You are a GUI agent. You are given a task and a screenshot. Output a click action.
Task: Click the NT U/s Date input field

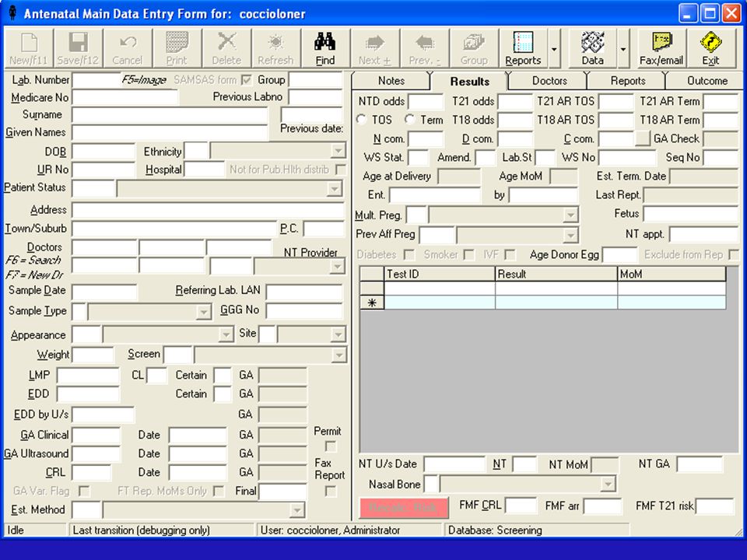pos(454,464)
